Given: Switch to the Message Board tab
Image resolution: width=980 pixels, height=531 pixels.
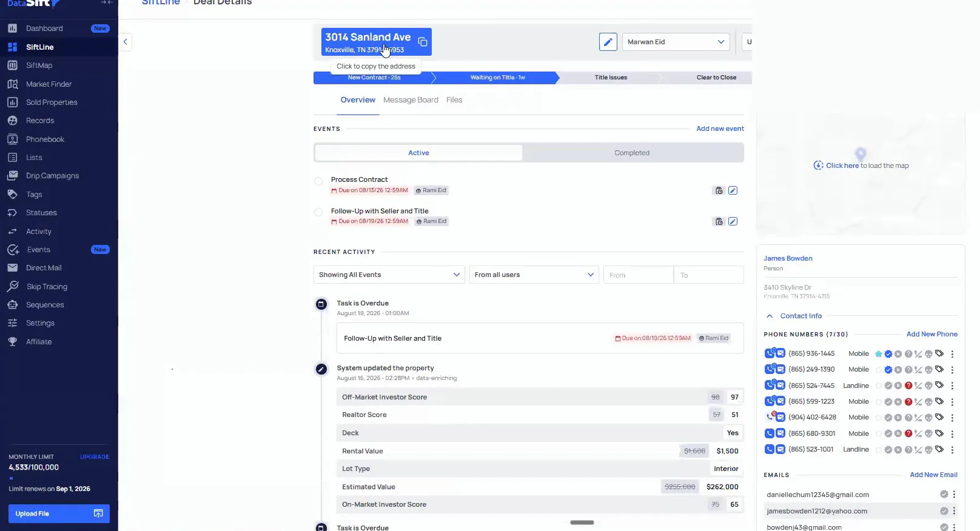Looking at the screenshot, I should point(411,100).
